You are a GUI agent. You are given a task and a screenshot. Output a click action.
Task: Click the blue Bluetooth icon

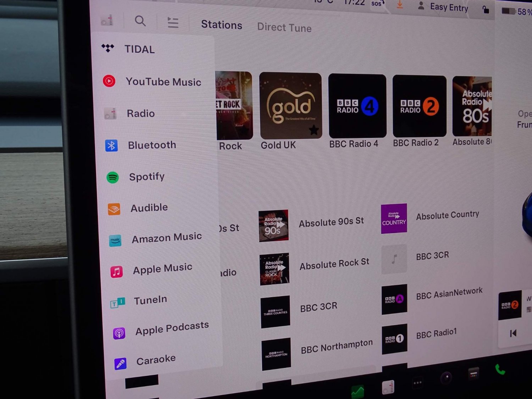pyautogui.click(x=111, y=145)
